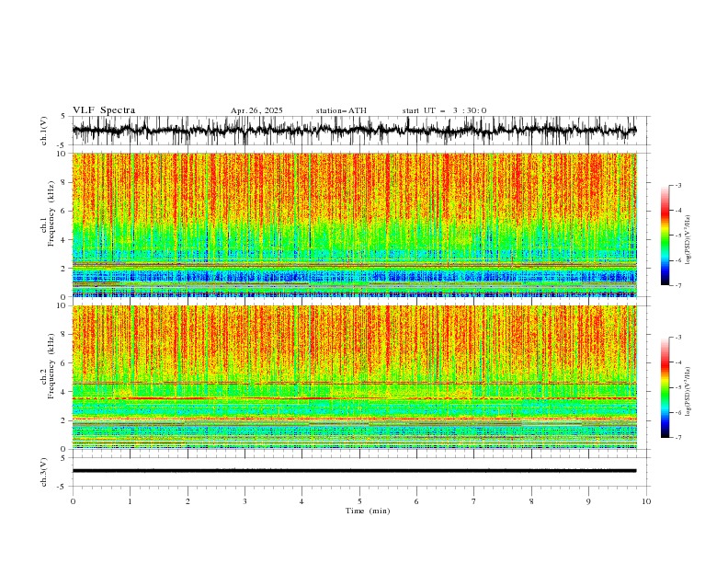Click the time axis tick label "3"

click(x=245, y=501)
